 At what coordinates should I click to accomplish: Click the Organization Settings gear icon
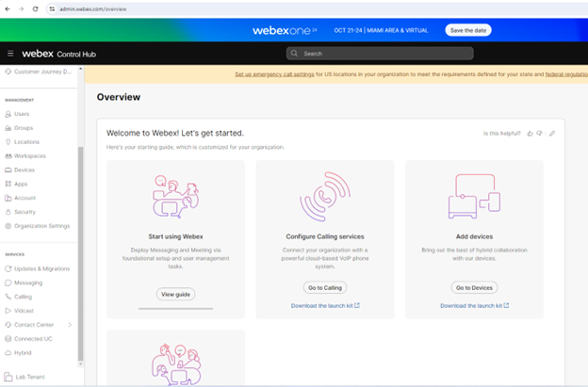point(8,226)
